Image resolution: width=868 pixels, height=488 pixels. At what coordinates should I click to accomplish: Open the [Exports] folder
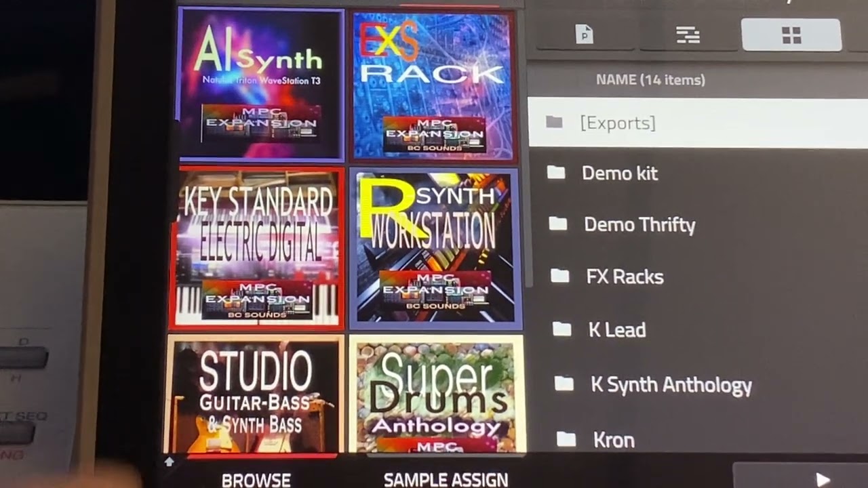click(698, 123)
